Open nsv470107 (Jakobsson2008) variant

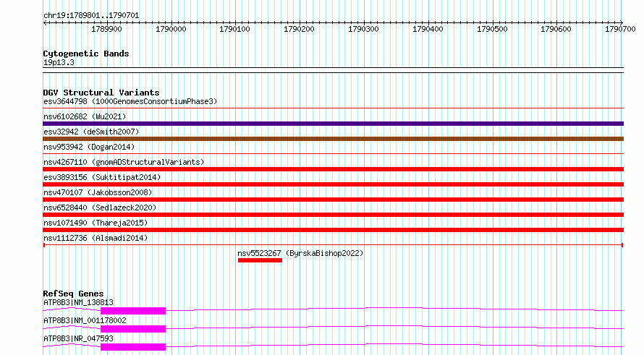(x=98, y=192)
